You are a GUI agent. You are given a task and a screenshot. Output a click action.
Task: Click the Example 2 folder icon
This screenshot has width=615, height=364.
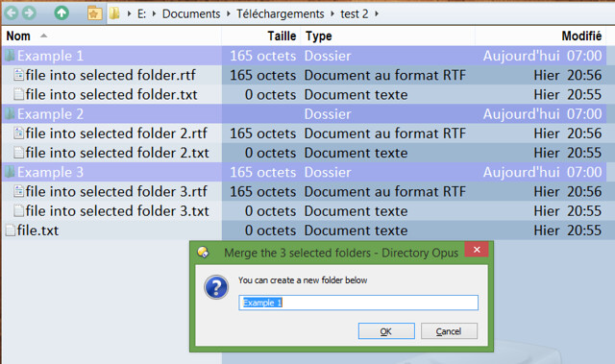click(10, 113)
